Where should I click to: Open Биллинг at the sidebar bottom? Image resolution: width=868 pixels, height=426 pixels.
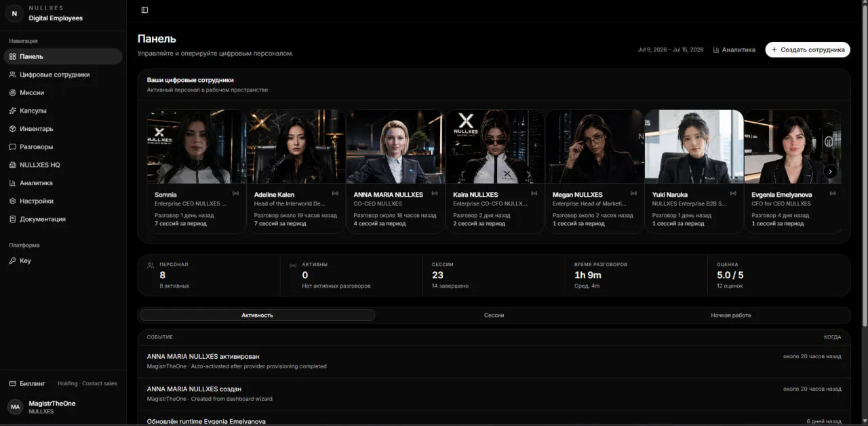pyautogui.click(x=28, y=383)
